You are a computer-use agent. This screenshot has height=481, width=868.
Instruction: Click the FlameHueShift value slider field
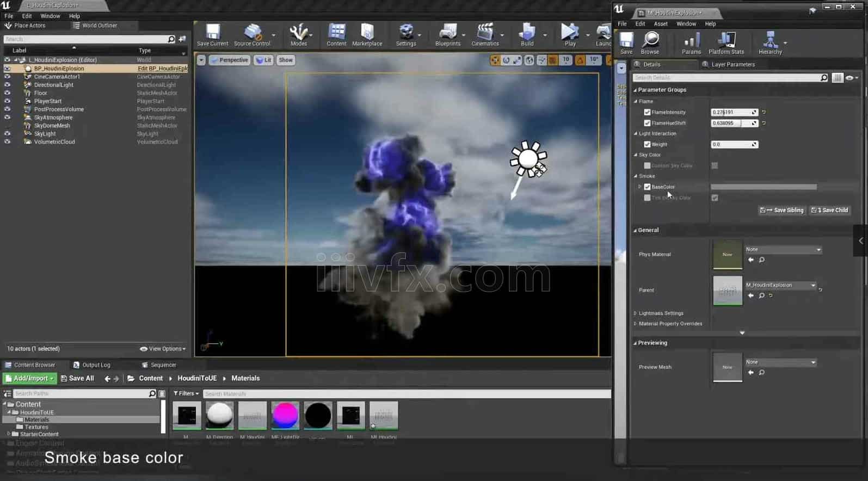pyautogui.click(x=735, y=123)
